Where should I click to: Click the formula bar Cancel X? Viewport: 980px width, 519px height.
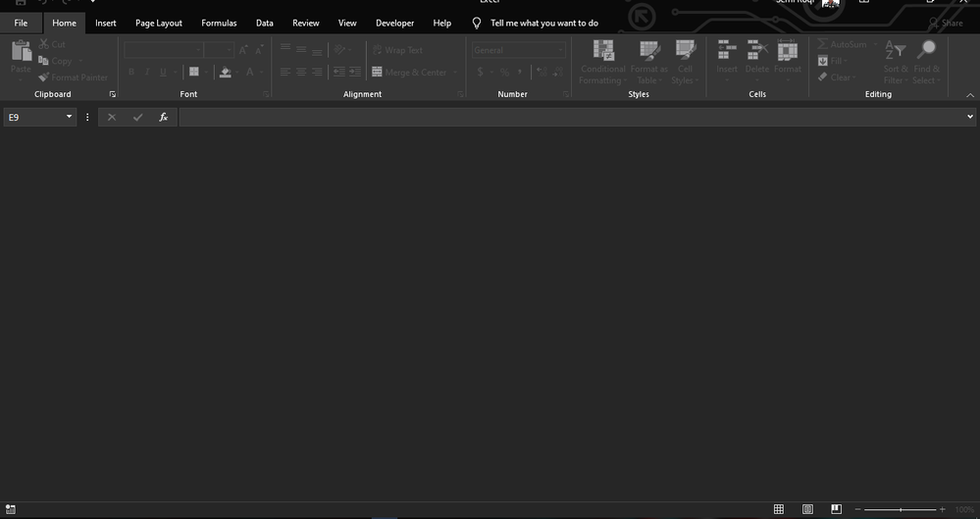(x=112, y=117)
